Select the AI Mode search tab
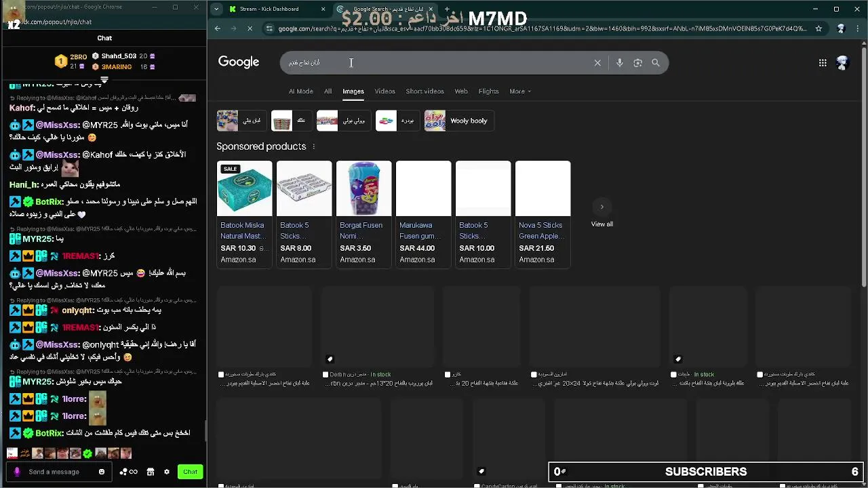The height and width of the screenshot is (488, 868). click(x=301, y=91)
